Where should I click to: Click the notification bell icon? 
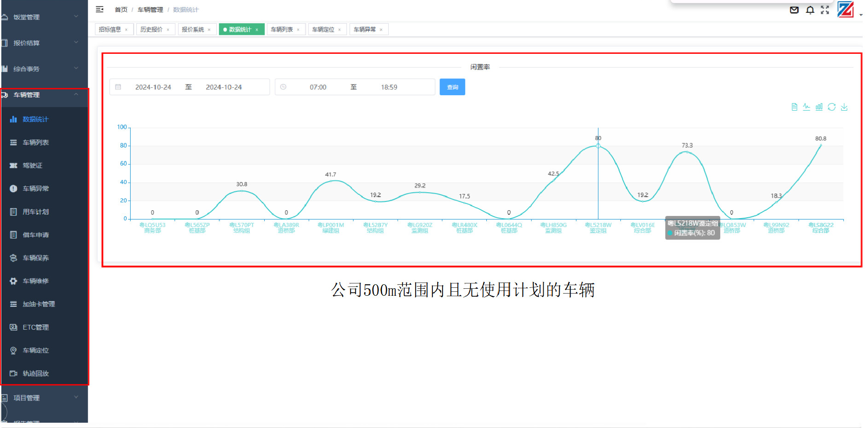810,10
